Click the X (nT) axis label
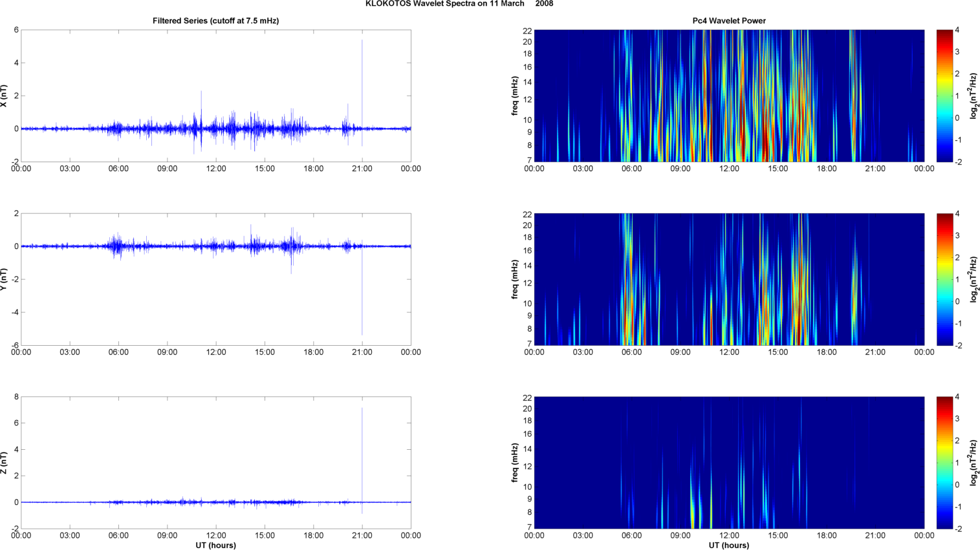 tap(4, 96)
